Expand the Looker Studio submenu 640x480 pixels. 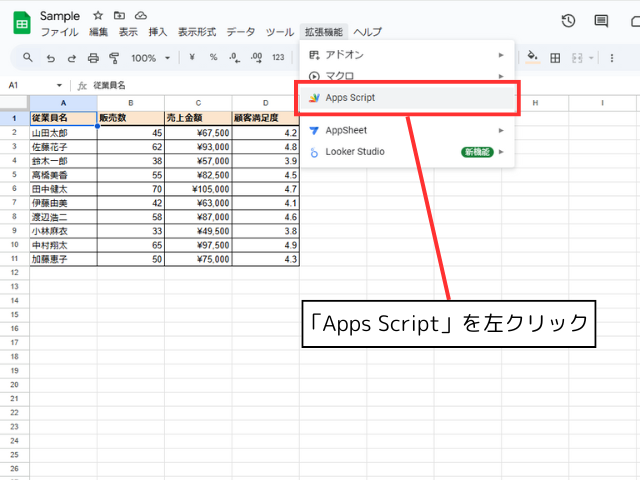tap(407, 152)
